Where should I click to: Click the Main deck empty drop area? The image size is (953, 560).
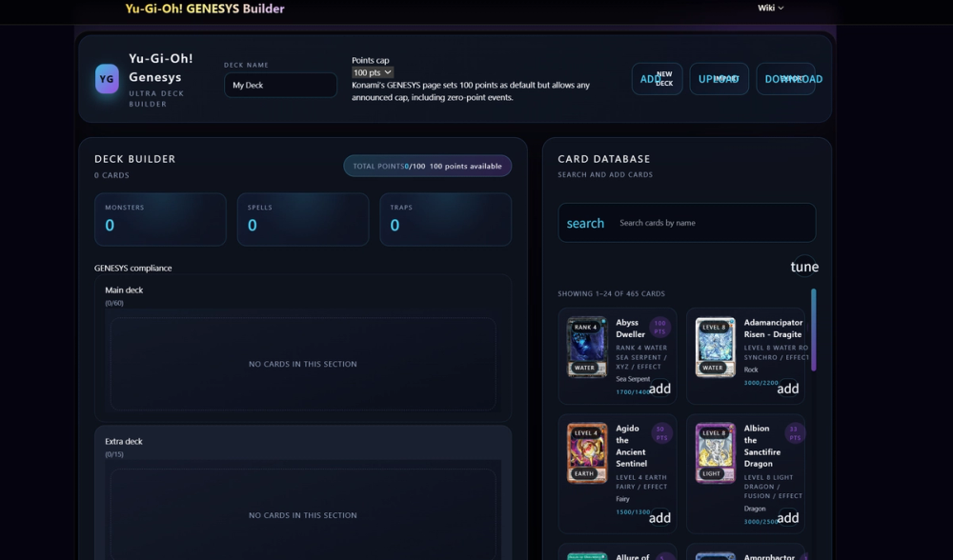[x=303, y=364]
